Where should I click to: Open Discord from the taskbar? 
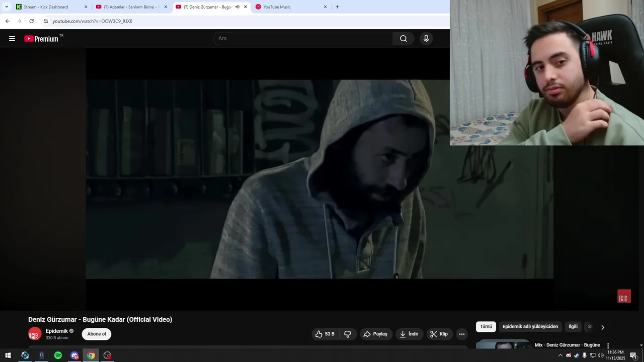coord(74,355)
